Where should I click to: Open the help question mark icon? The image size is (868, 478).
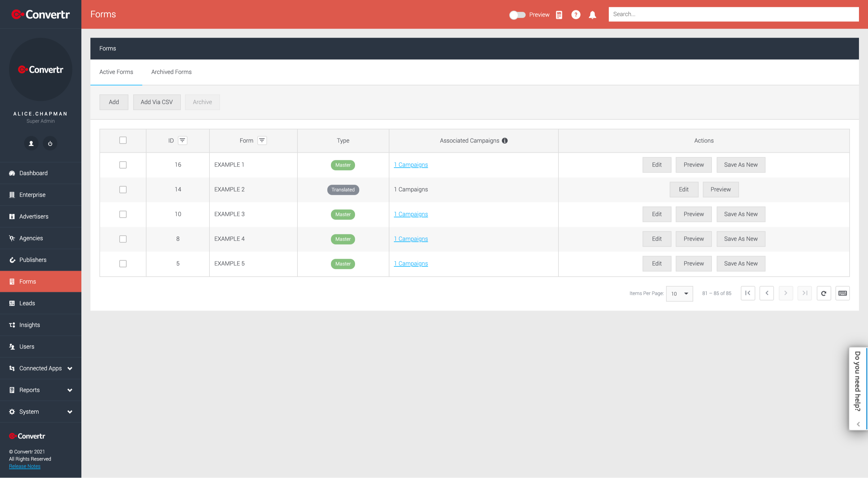pyautogui.click(x=576, y=14)
